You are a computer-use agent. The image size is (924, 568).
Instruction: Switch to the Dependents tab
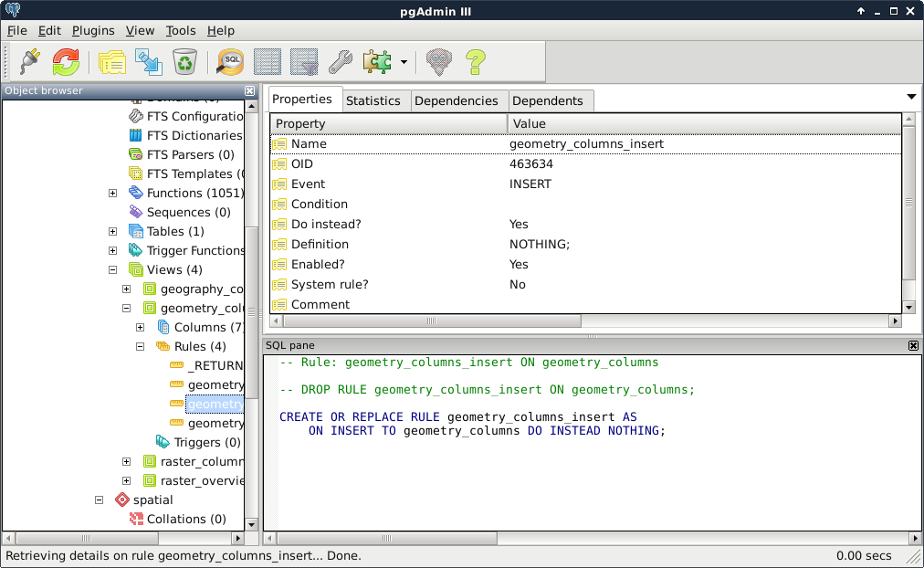pyautogui.click(x=547, y=100)
